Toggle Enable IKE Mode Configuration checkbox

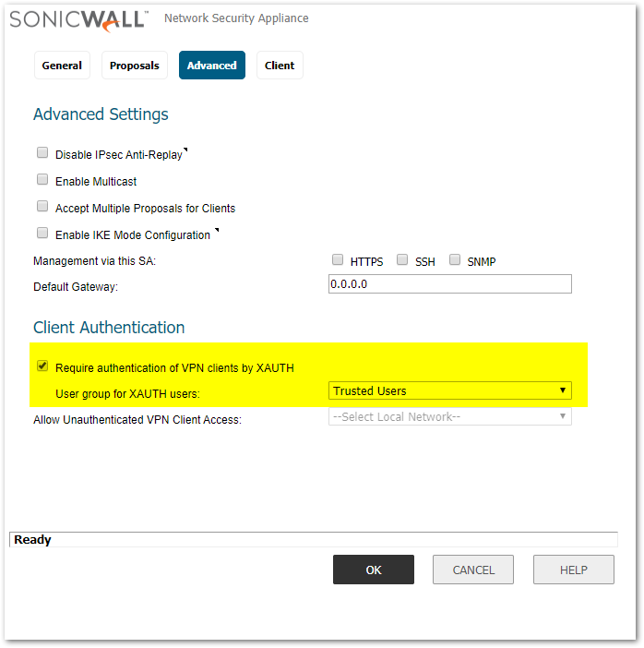click(42, 234)
